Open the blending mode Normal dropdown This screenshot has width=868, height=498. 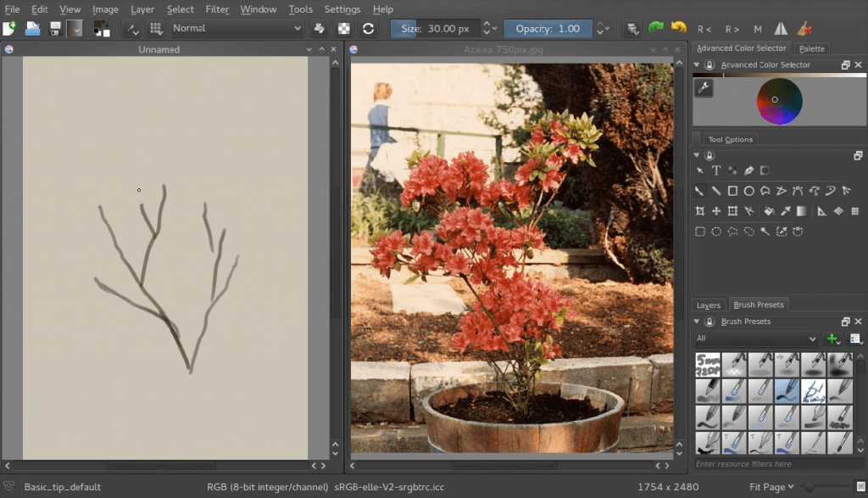click(237, 28)
